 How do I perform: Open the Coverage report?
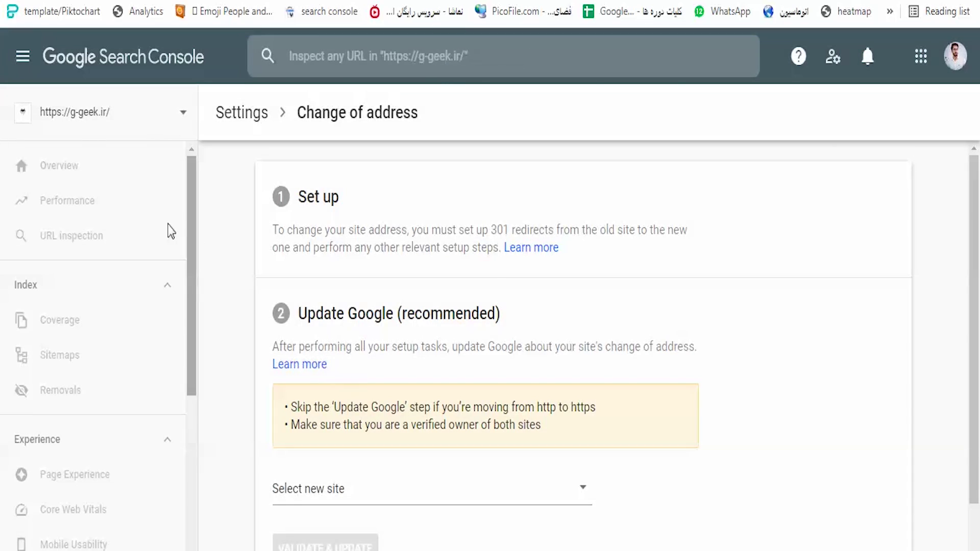[60, 320]
